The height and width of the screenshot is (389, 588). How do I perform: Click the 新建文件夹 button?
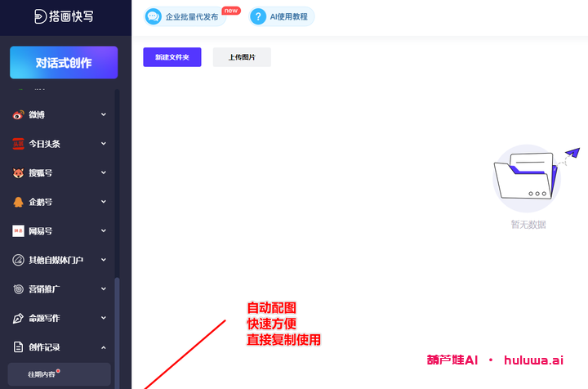pyautogui.click(x=171, y=57)
